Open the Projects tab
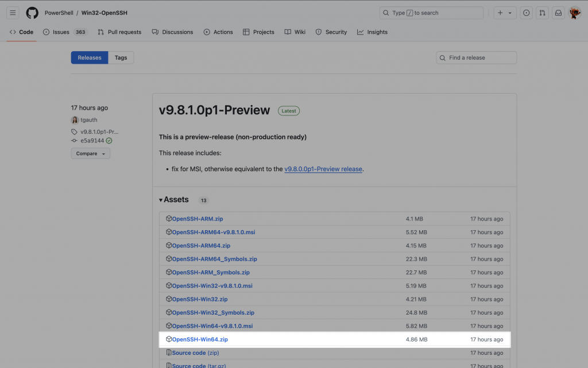This screenshot has height=368, width=588. pyautogui.click(x=258, y=32)
